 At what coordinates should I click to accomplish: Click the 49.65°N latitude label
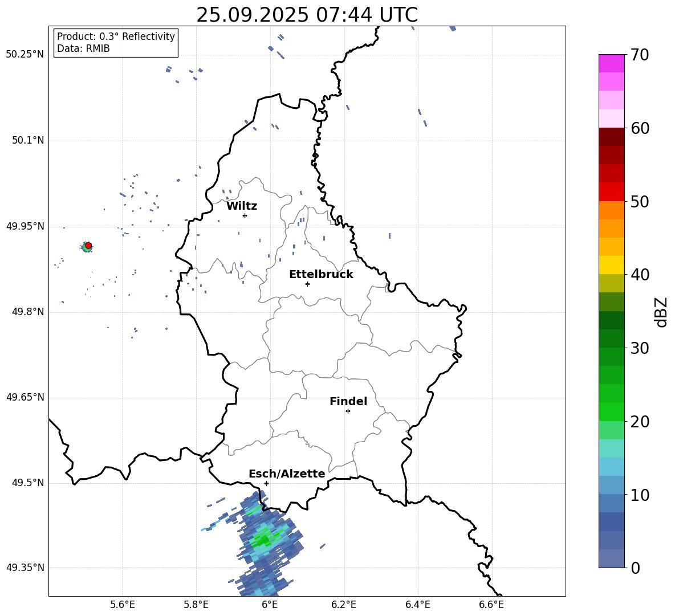(x=25, y=397)
